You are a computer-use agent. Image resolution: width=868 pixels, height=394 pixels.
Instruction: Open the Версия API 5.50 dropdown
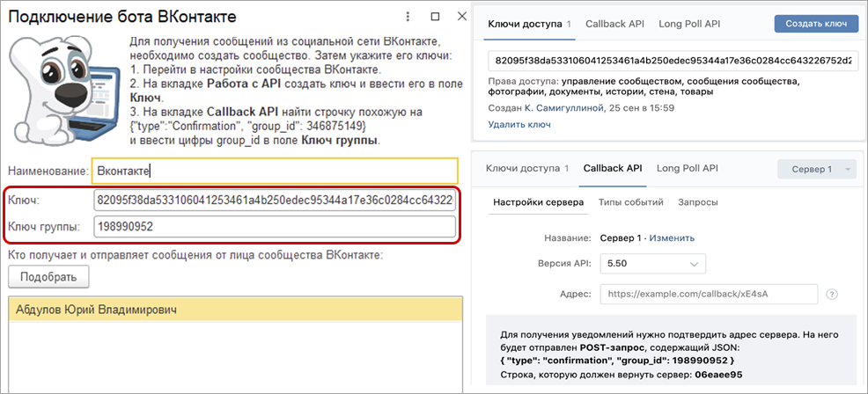pos(652,263)
